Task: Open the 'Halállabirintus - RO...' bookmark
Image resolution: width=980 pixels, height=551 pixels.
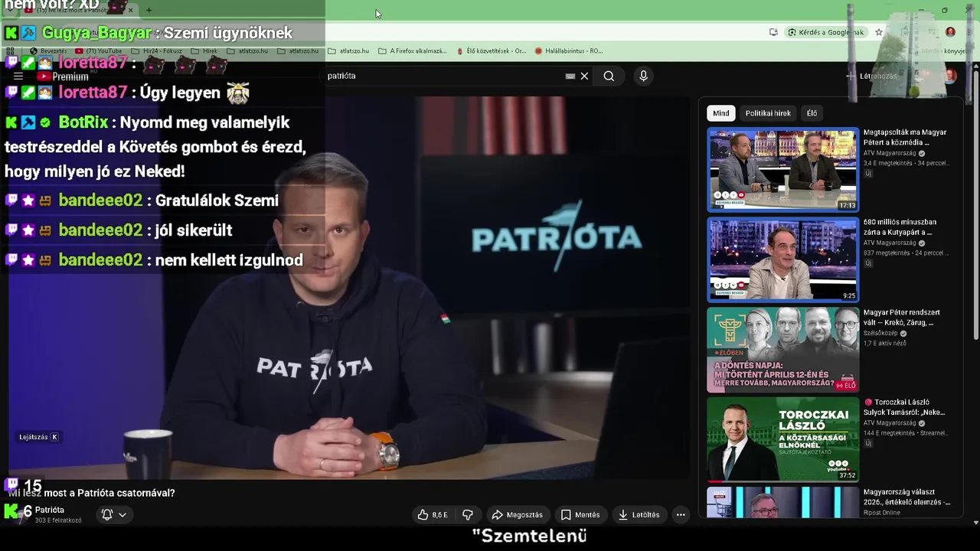Action: tap(568, 51)
